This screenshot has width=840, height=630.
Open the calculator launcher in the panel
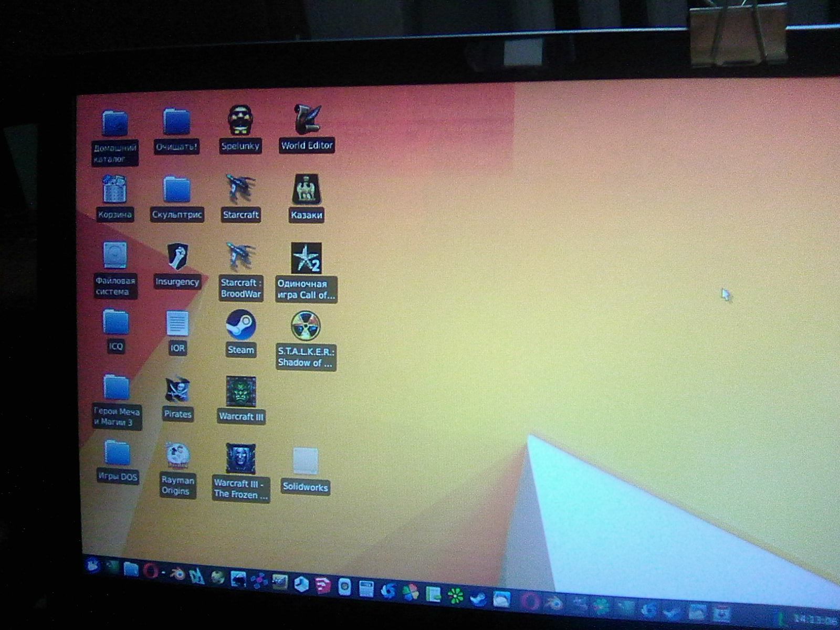tap(366, 590)
